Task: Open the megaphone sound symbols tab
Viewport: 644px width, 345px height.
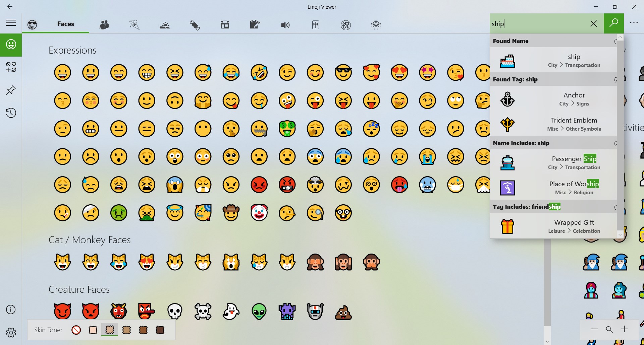Action: pos(285,25)
